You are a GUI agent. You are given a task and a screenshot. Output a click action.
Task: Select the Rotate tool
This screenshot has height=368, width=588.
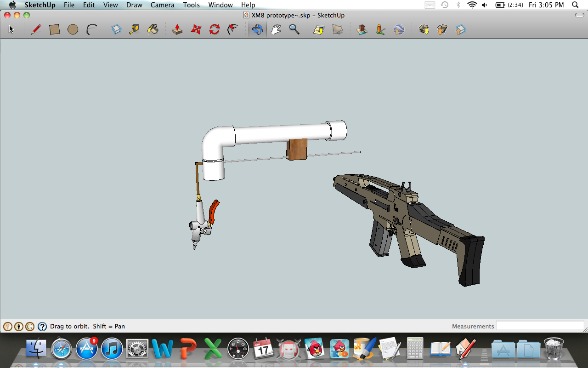(x=215, y=29)
